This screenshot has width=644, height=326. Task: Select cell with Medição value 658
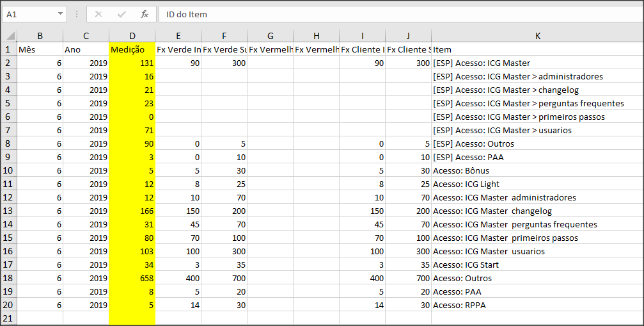(x=132, y=279)
